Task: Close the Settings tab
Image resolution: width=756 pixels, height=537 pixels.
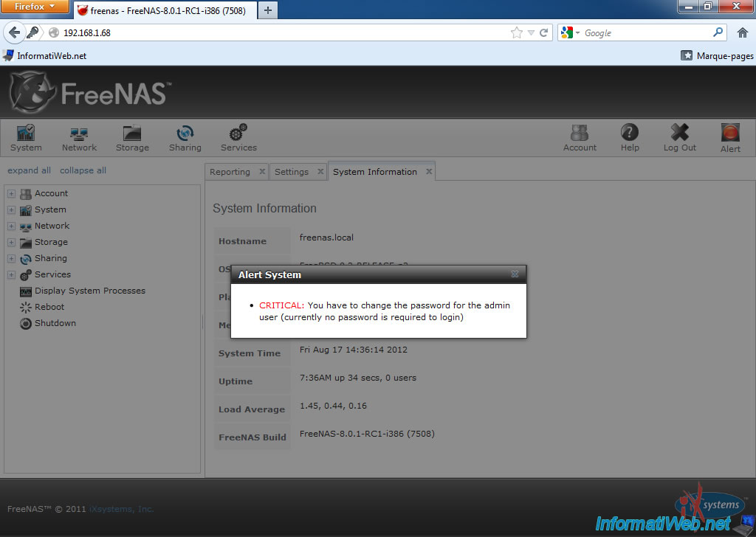Action: [320, 171]
